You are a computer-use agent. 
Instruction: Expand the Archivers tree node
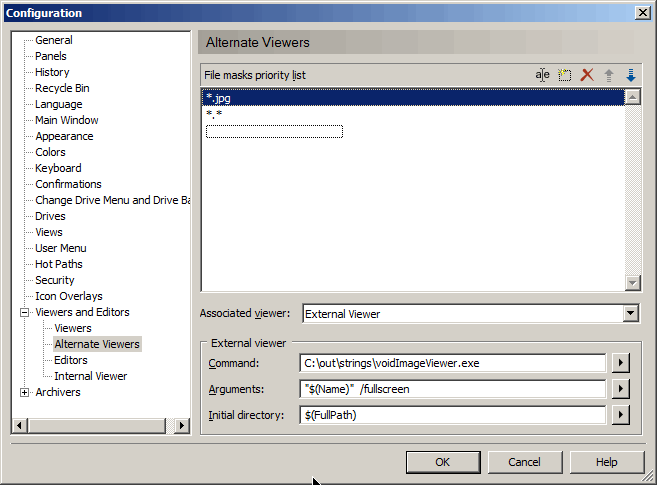[25, 393]
